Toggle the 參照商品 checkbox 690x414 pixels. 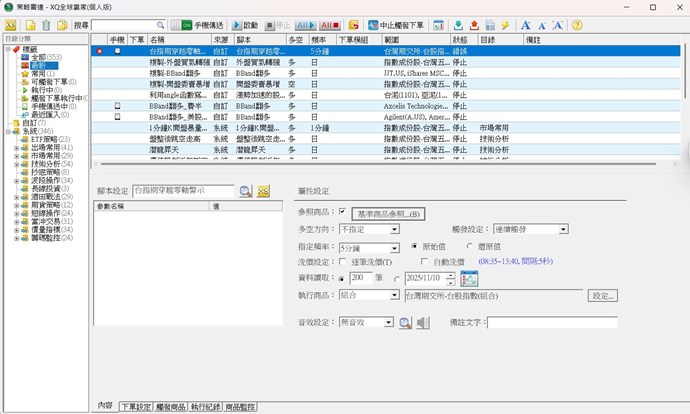pos(342,212)
